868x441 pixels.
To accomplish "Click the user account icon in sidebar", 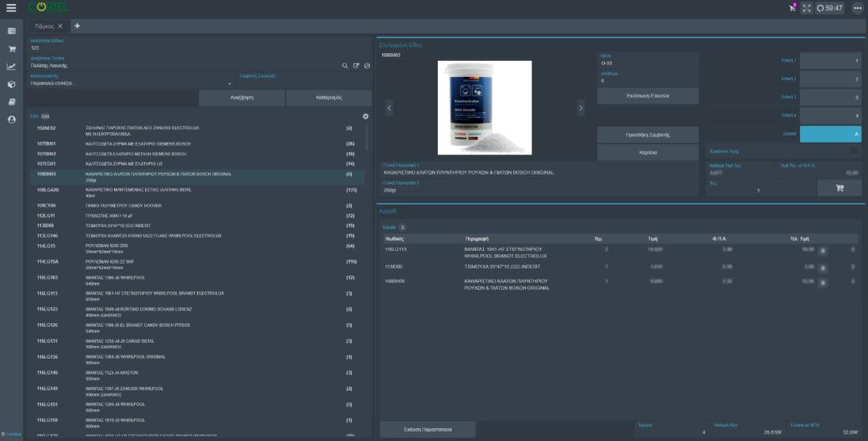I will tap(11, 119).
